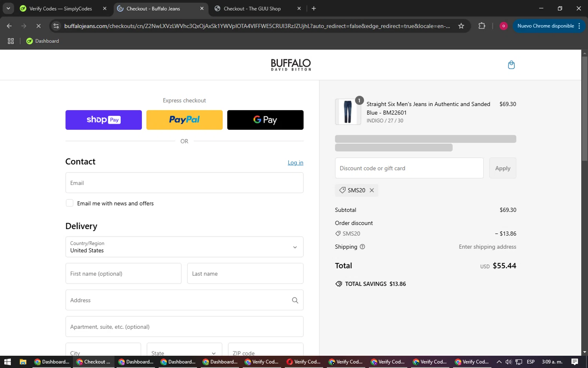This screenshot has height=368, width=588.
Task: Close the Verify Codes — SimplyCodes tab
Action: [105, 8]
